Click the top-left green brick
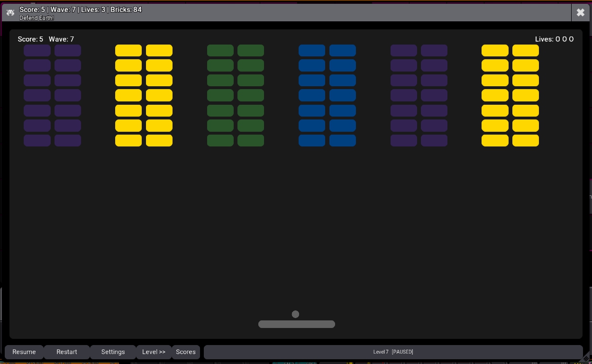 (x=220, y=50)
